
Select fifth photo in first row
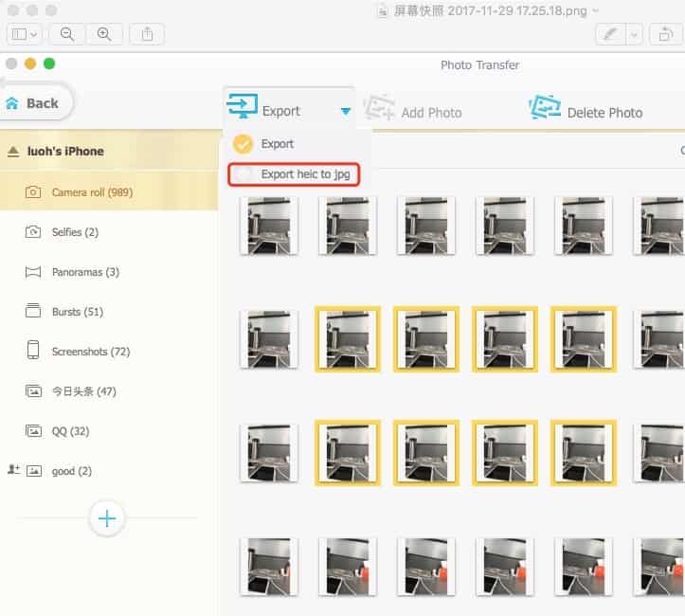point(584,226)
